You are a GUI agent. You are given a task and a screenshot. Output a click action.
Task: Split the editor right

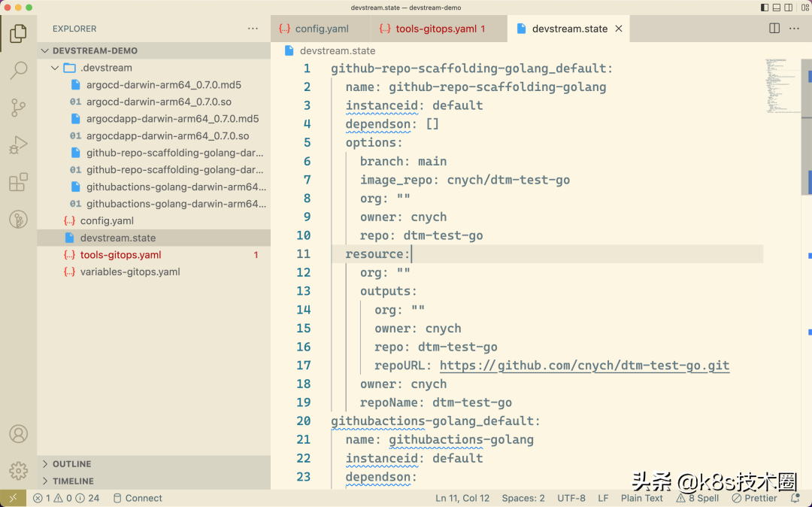click(774, 29)
